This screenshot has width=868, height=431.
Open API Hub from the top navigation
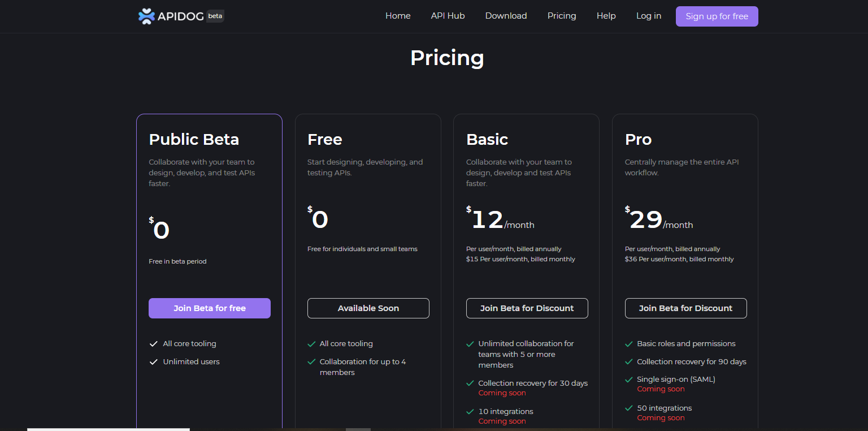pyautogui.click(x=448, y=16)
